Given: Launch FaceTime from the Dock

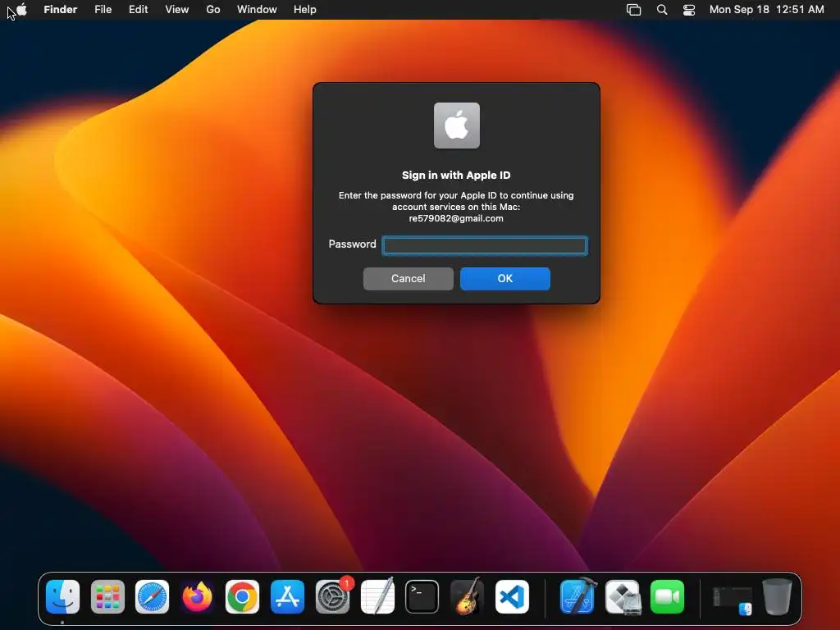Looking at the screenshot, I should click(x=668, y=596).
